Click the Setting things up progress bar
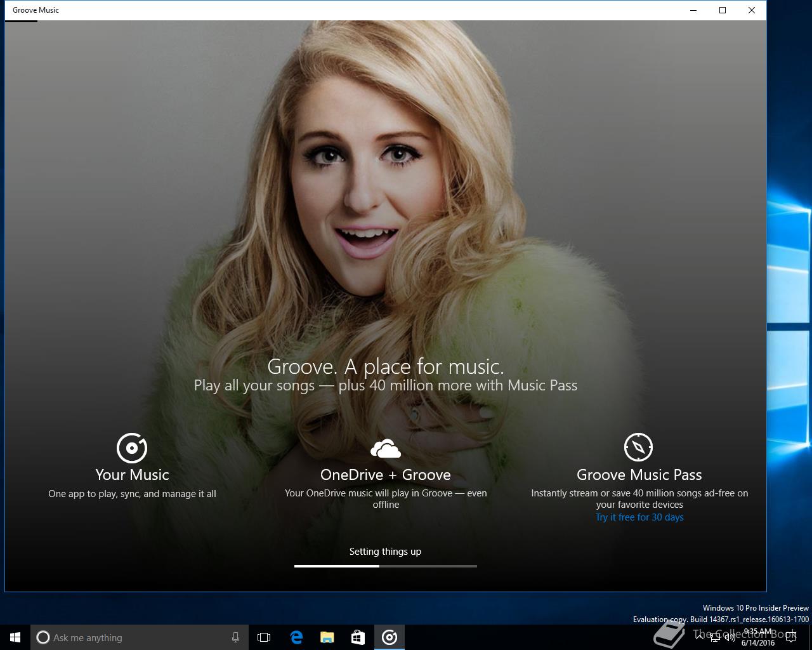Image resolution: width=812 pixels, height=650 pixels. 386,566
